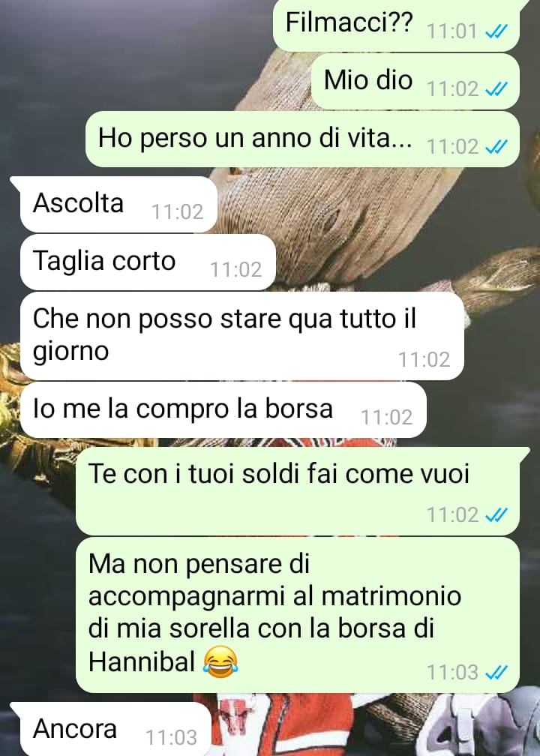Tap the 'Taglia corto' message bubble

[x=148, y=262]
